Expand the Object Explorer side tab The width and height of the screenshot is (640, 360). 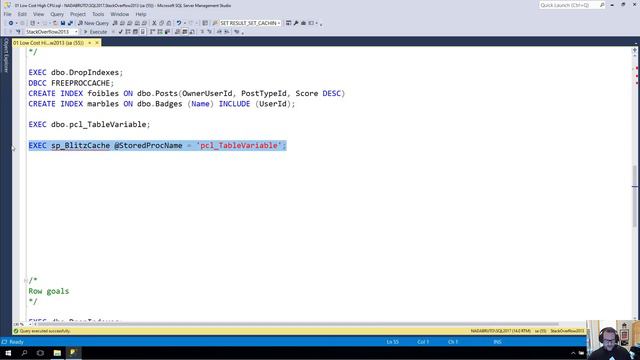(6, 56)
